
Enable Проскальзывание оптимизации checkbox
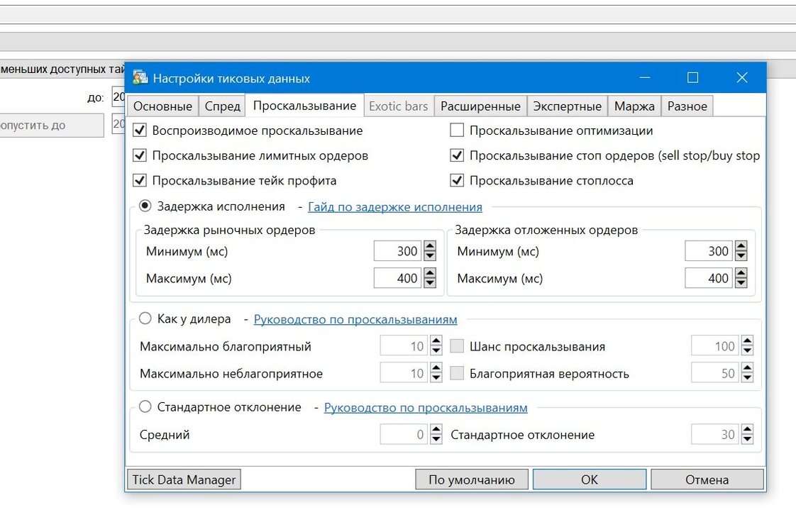pyautogui.click(x=457, y=131)
